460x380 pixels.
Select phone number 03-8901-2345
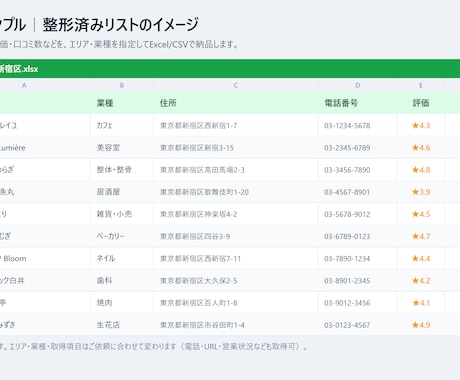coord(347,281)
